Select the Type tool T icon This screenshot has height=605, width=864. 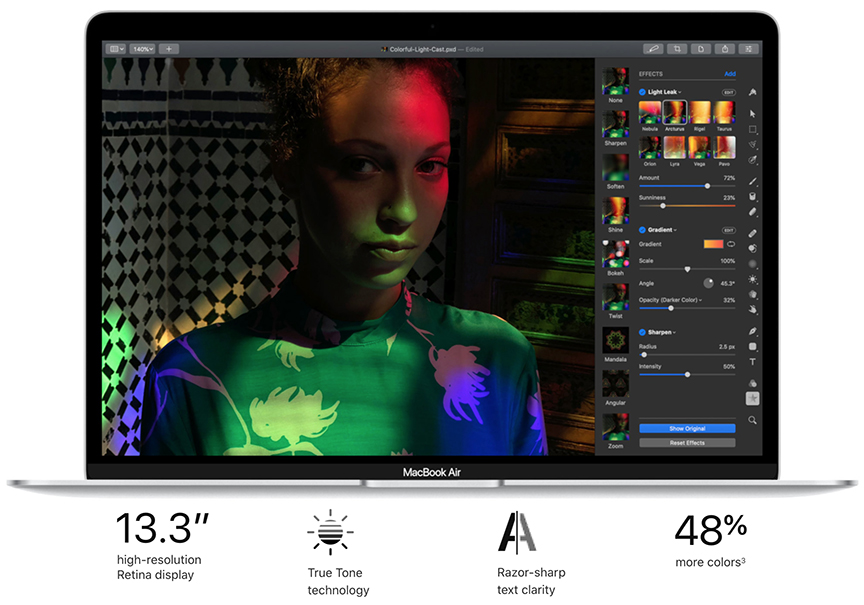(752, 362)
